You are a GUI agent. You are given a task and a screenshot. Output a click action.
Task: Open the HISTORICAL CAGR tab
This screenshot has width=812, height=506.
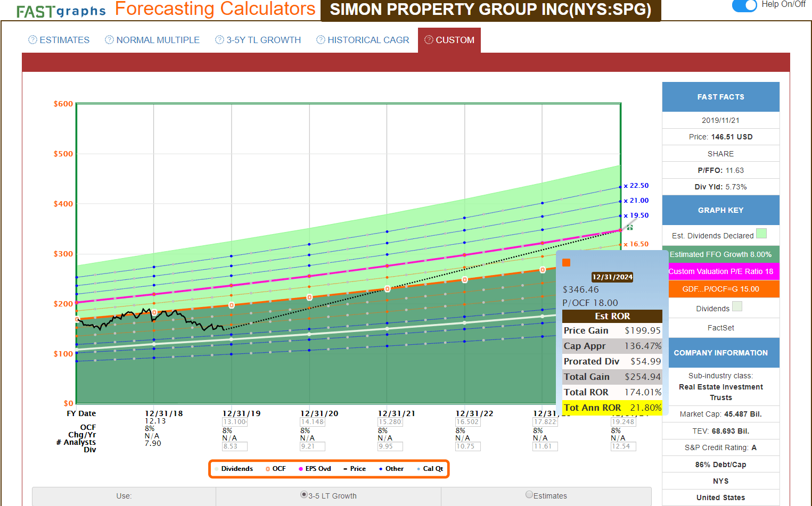click(363, 40)
